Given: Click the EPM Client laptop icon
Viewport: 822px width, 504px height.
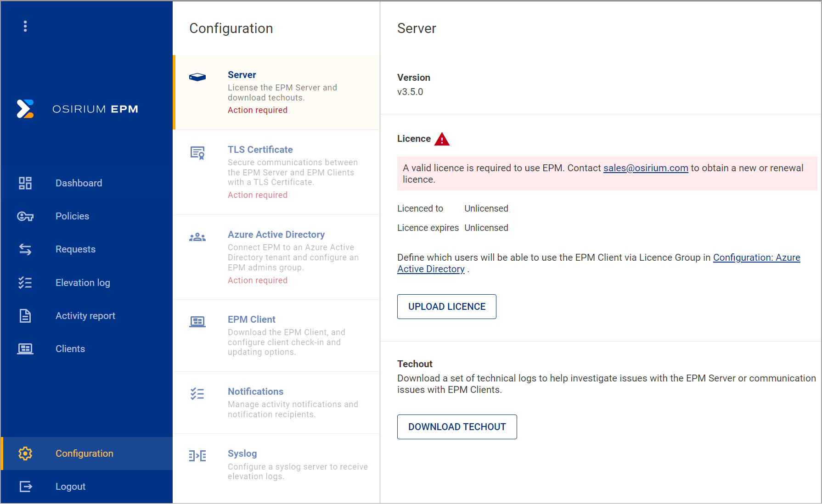Looking at the screenshot, I should pyautogui.click(x=197, y=322).
